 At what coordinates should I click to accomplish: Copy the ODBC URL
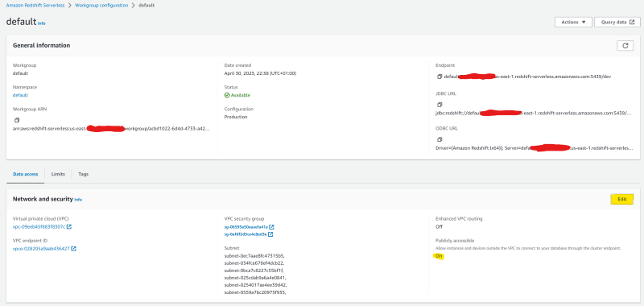click(x=440, y=139)
